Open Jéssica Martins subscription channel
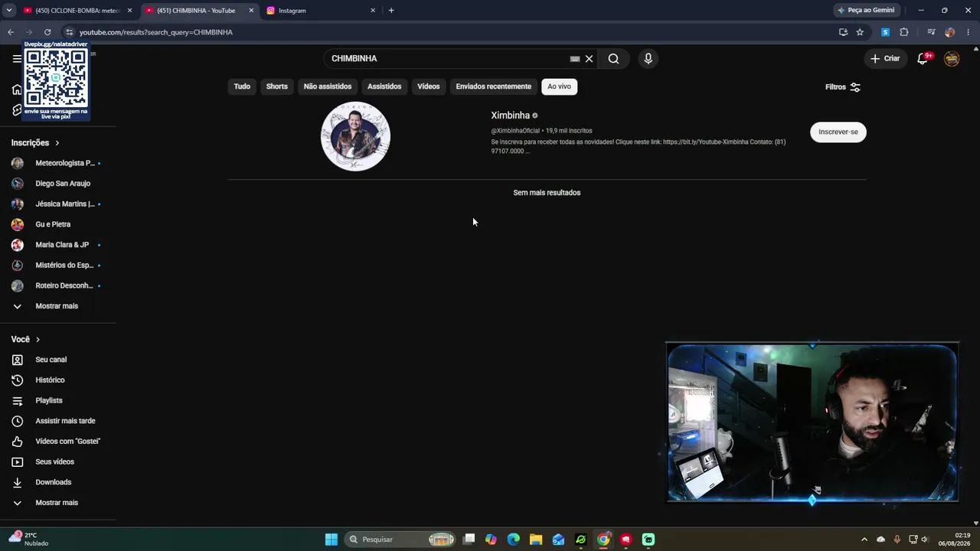Viewport: 980px width, 551px height. coord(58,204)
